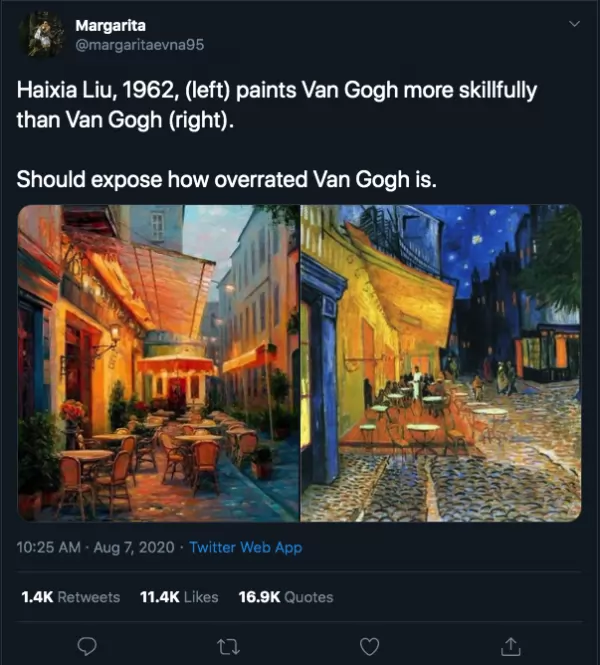View the 11.4K Likes list
Screen dimensions: 600x665
[179, 597]
